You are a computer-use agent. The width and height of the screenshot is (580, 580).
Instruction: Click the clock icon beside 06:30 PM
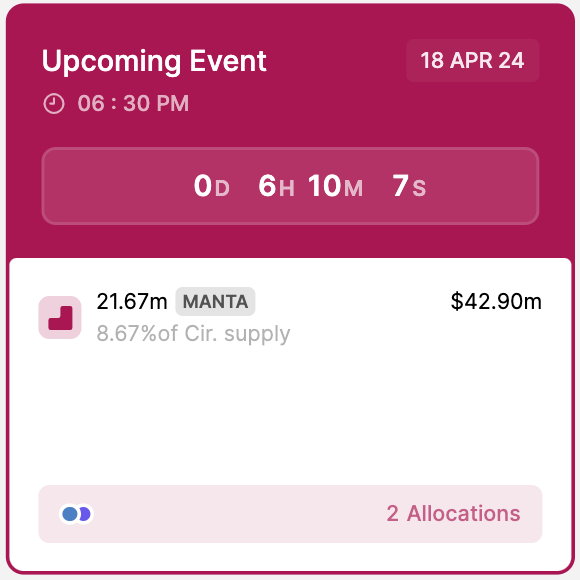tap(54, 104)
